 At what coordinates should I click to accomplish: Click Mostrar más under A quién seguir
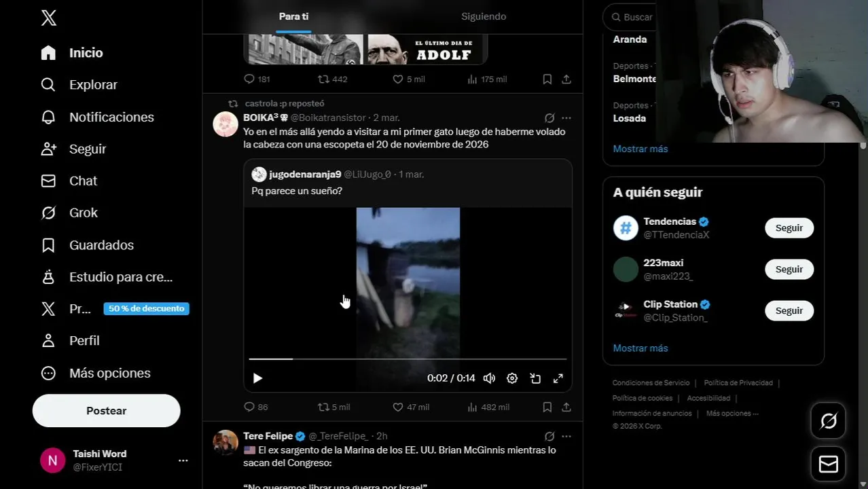pyautogui.click(x=640, y=348)
